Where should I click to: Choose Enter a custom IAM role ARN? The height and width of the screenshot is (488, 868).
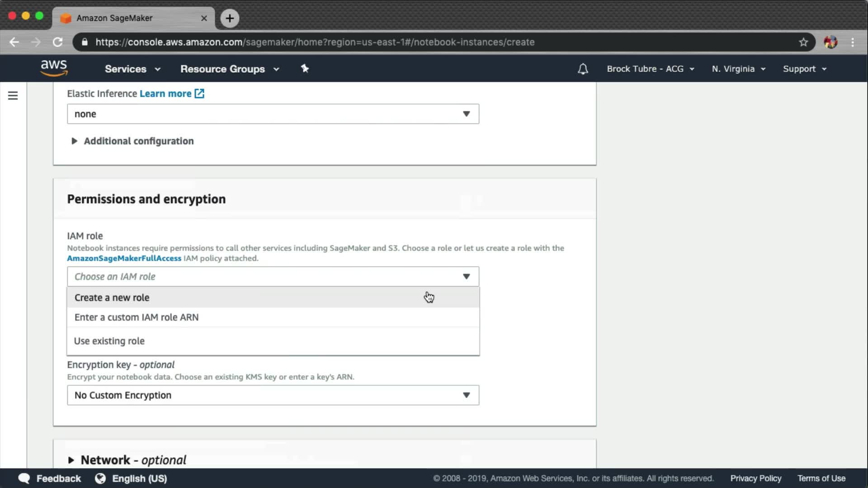click(x=136, y=317)
